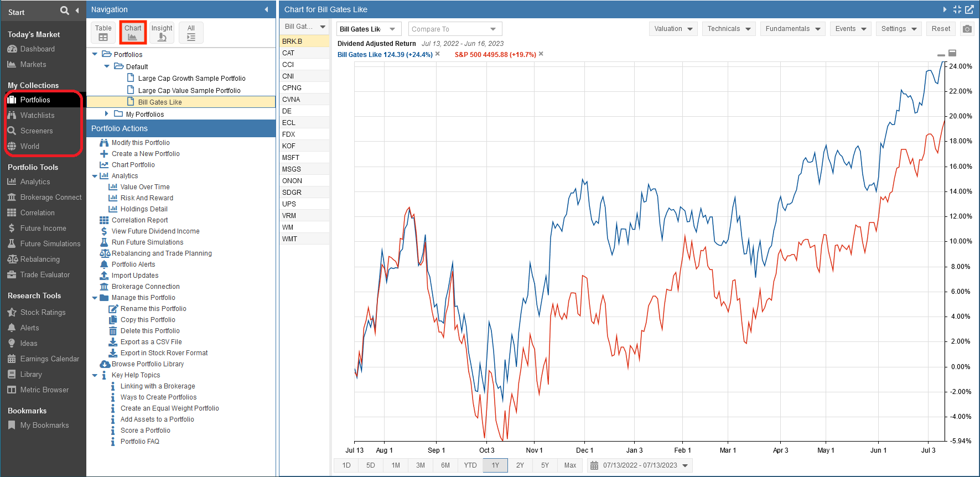Reset the chart settings
Viewport: 980px width, 477px height.
941,29
